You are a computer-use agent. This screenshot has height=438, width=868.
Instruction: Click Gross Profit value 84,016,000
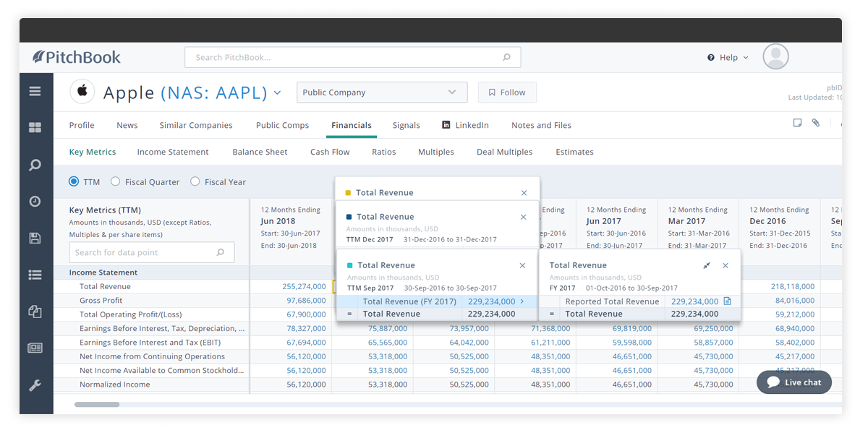[x=795, y=301]
